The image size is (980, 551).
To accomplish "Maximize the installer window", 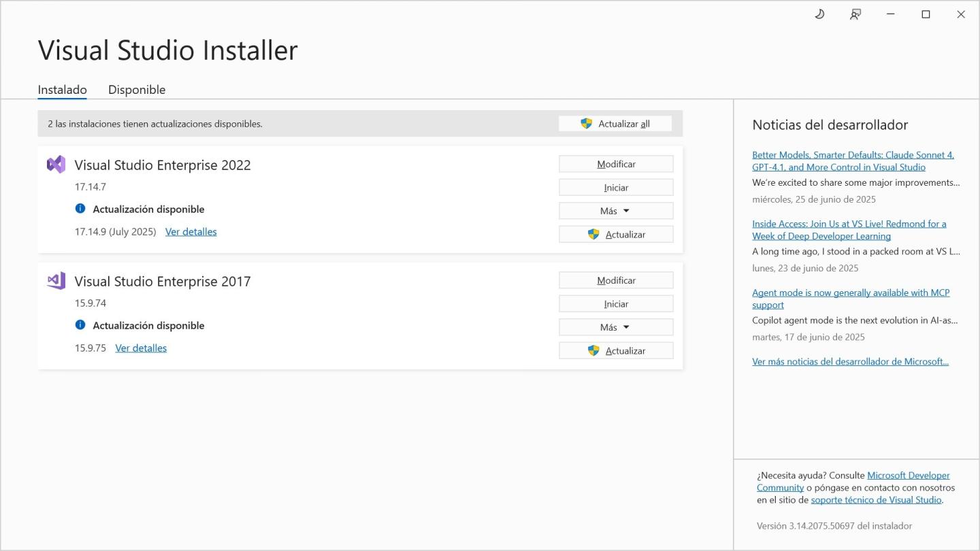I will tap(926, 14).
